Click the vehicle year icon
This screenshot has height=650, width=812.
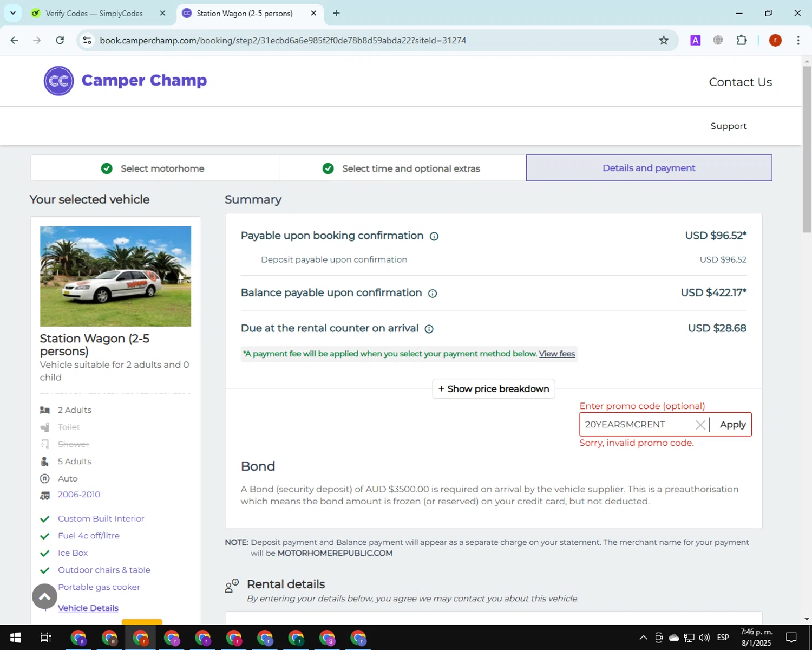click(45, 495)
